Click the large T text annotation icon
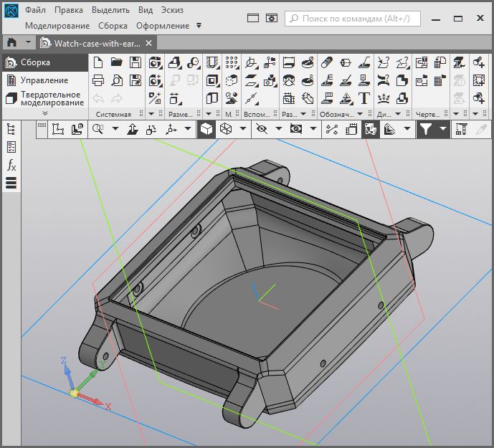494x448 pixels. point(364,98)
